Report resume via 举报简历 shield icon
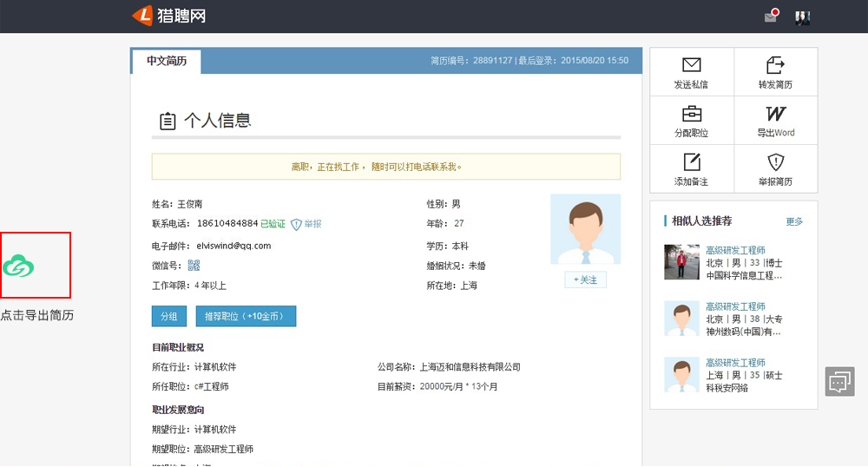Image resolution: width=868 pixels, height=467 pixels. (x=775, y=162)
